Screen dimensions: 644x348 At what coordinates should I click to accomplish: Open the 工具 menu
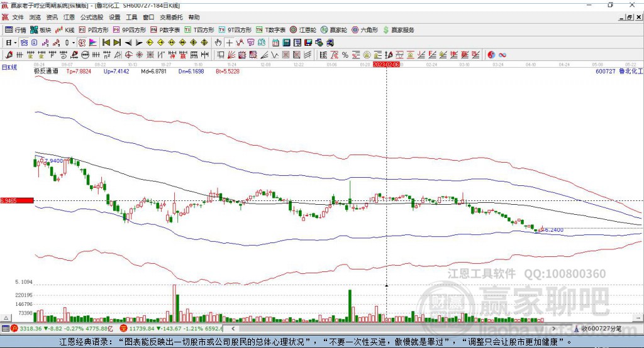(x=131, y=17)
